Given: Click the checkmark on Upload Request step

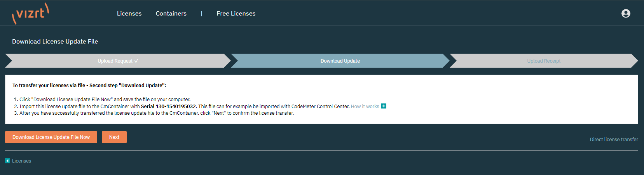Looking at the screenshot, I should coord(136,61).
